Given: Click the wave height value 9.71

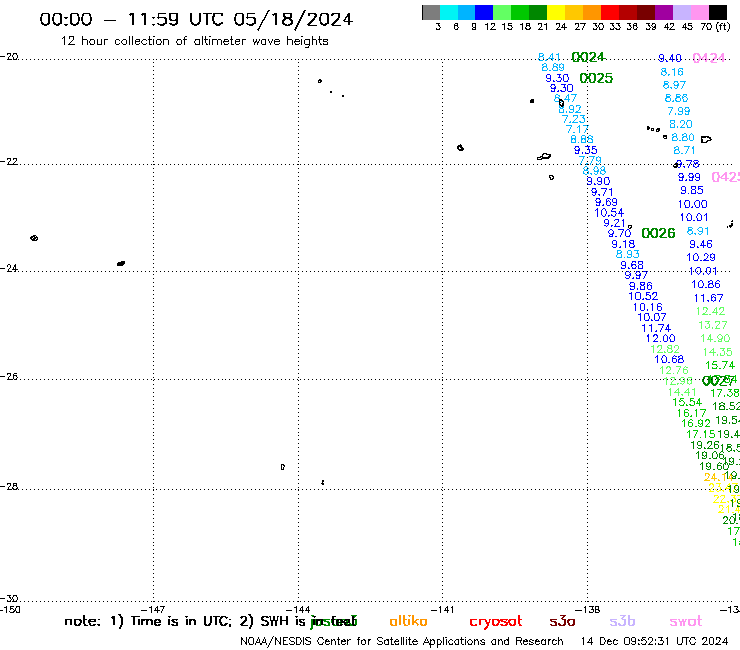Looking at the screenshot, I should coord(602,192).
